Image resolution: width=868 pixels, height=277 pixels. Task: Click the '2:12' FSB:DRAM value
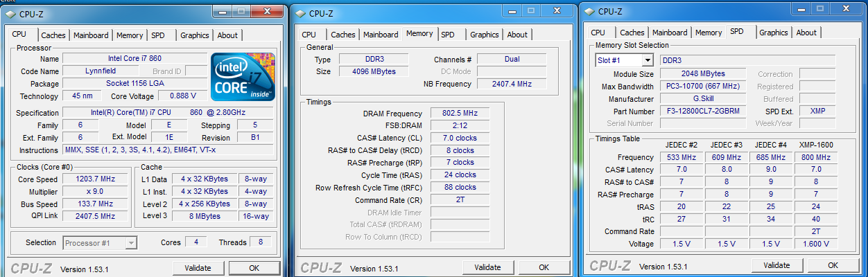[460, 125]
